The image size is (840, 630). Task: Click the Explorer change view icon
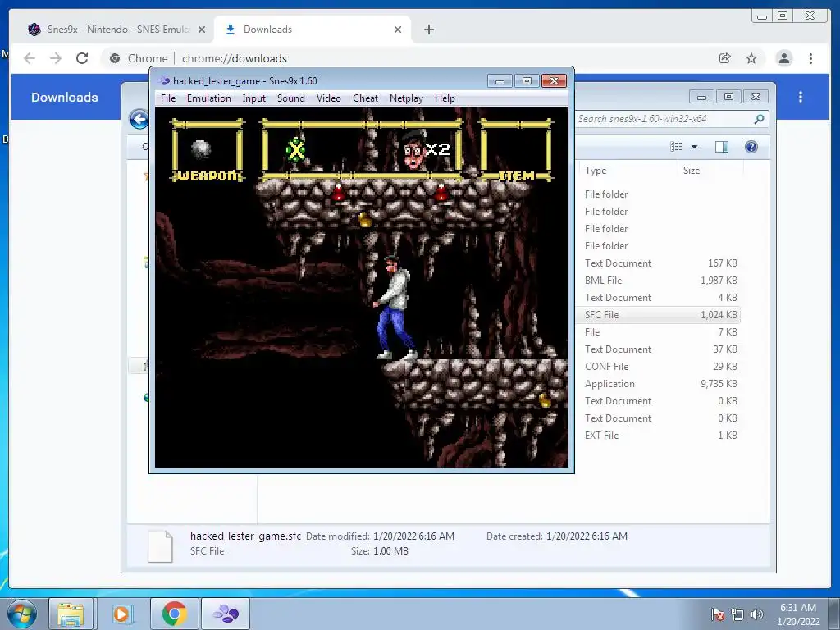[677, 147]
